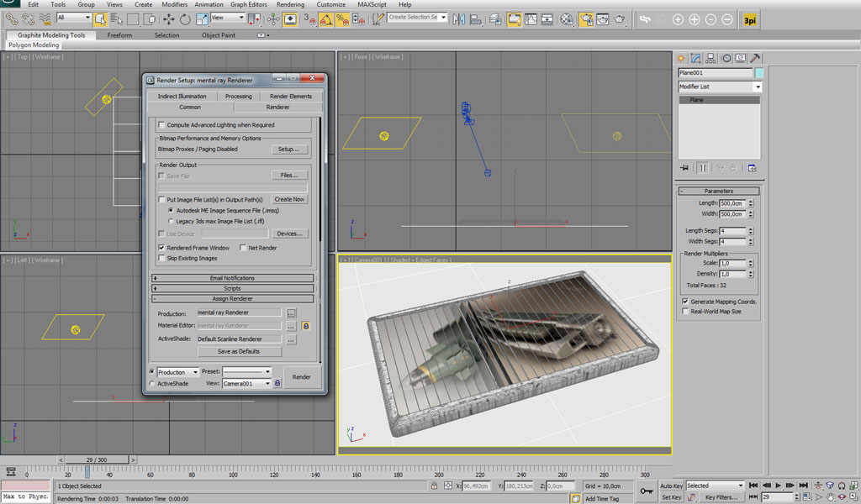861x504 pixels.
Task: Open the Modifier List dropdown
Action: click(x=720, y=87)
